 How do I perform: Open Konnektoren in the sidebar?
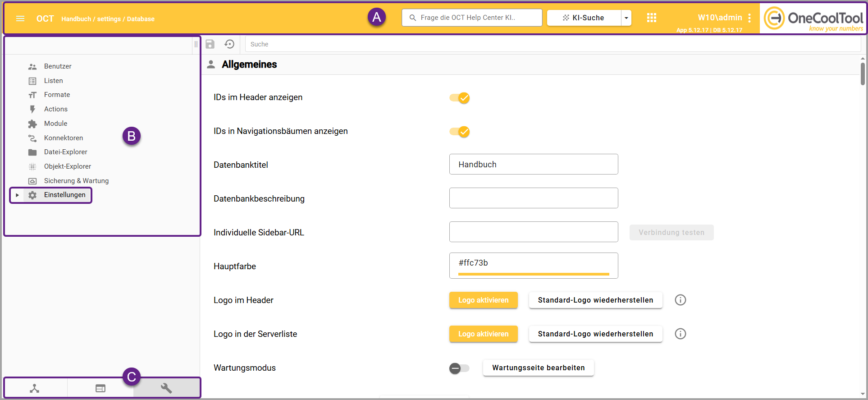click(63, 138)
